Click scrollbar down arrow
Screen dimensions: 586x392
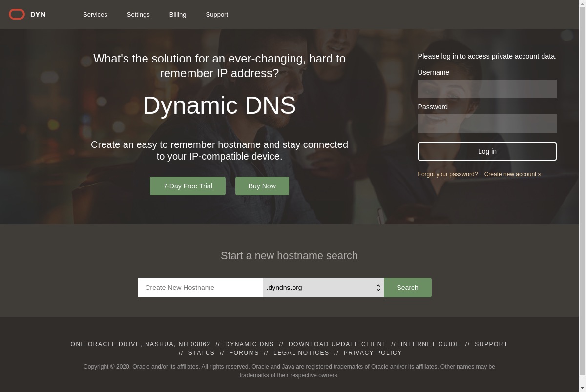click(x=582, y=388)
